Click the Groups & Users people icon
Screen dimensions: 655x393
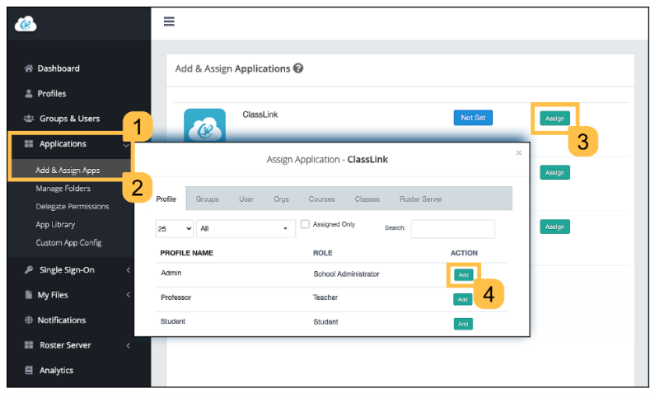point(29,119)
